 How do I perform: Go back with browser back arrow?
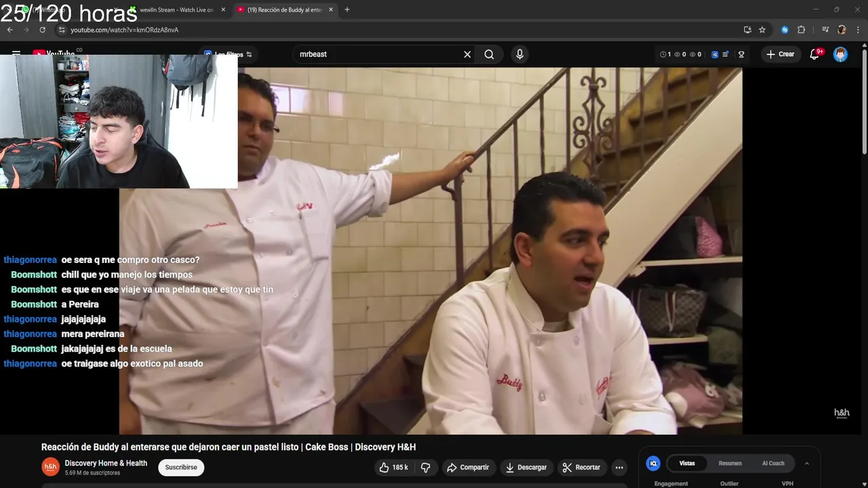click(x=10, y=30)
